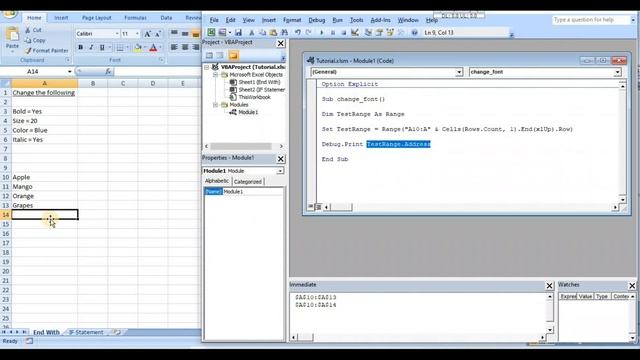Close the Immediate window
The height and width of the screenshot is (360, 640).
click(x=549, y=286)
